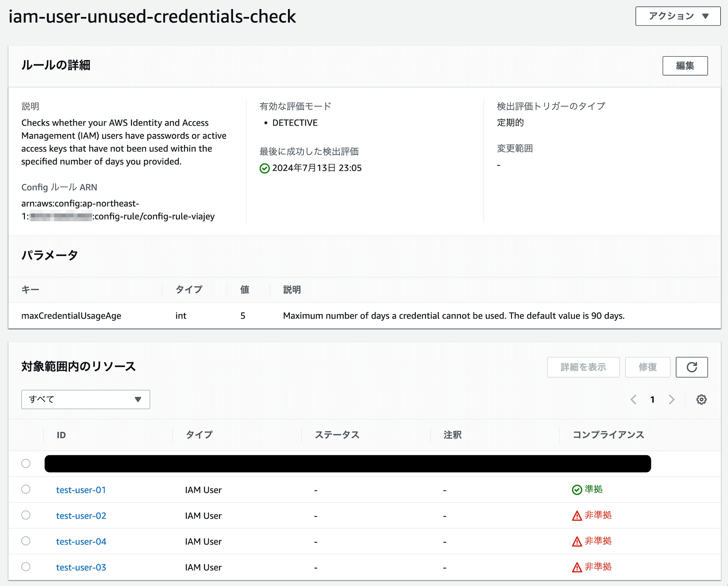Click the 対象範囲内のリソース section heading

coord(79,366)
